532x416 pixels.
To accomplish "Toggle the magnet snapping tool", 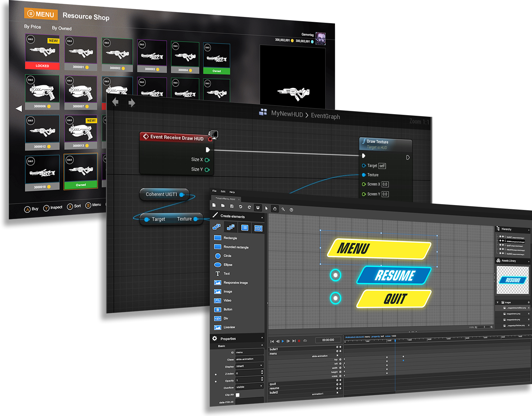I will (x=258, y=207).
